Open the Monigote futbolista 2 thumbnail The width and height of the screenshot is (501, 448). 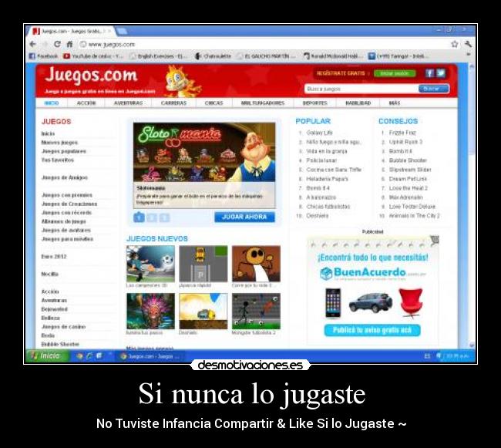(x=256, y=312)
